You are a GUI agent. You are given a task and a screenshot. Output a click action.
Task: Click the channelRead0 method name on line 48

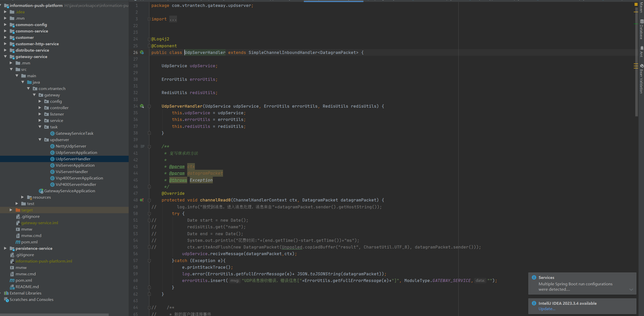pos(215,200)
